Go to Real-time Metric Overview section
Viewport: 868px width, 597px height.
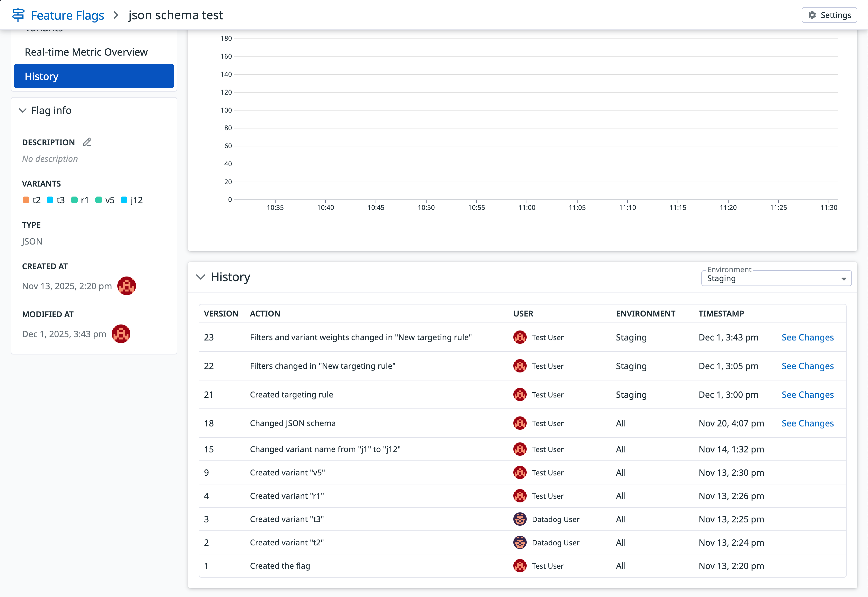[x=86, y=52]
